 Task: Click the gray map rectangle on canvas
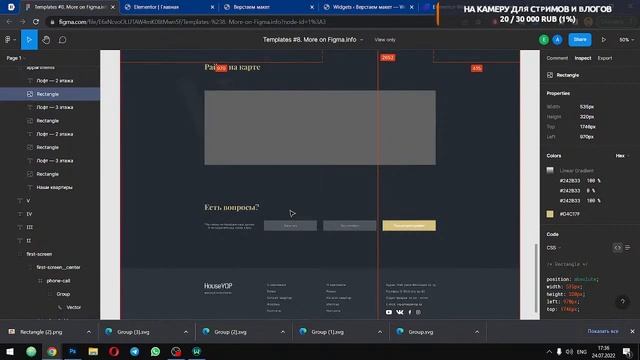point(320,127)
